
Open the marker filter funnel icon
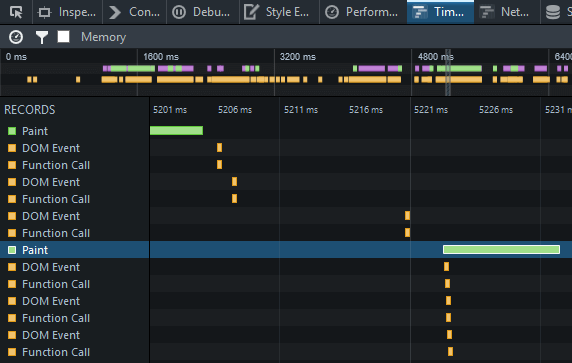point(42,37)
